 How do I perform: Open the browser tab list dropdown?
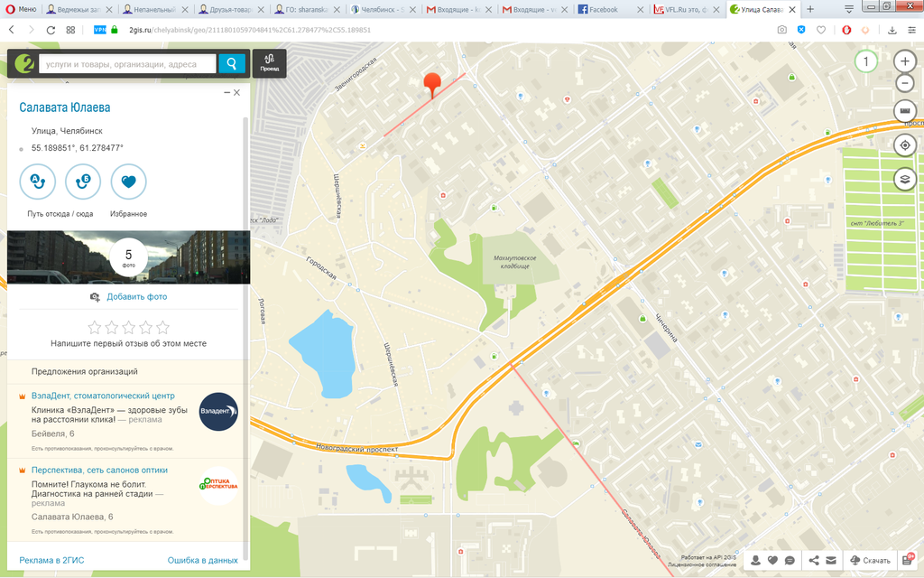point(849,9)
